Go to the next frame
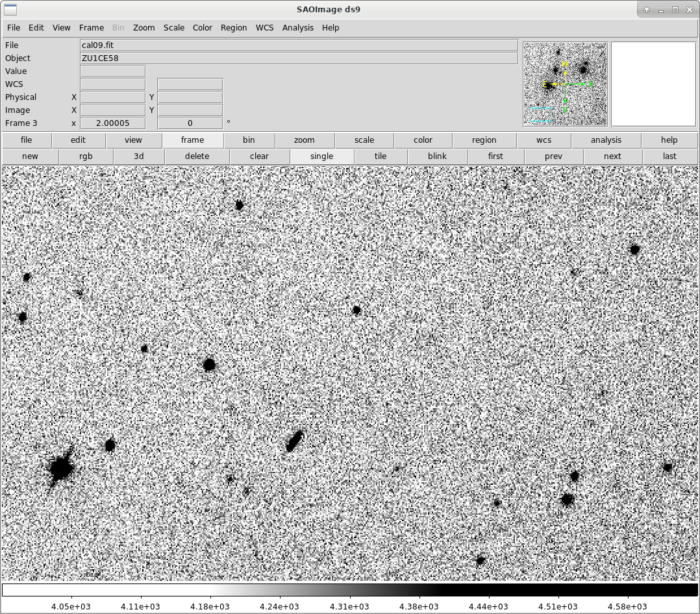 [612, 156]
